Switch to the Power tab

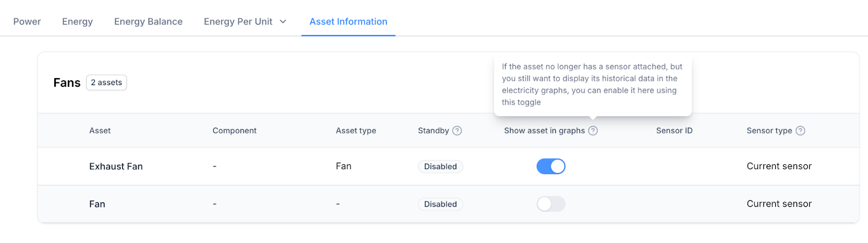[x=27, y=22]
